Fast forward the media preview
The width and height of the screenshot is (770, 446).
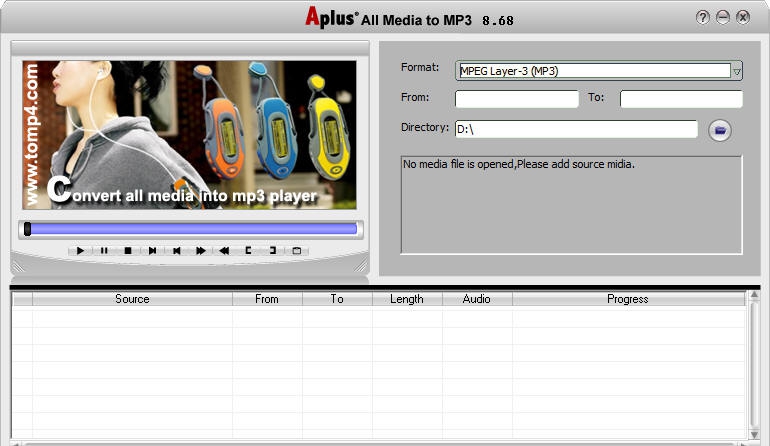(200, 251)
